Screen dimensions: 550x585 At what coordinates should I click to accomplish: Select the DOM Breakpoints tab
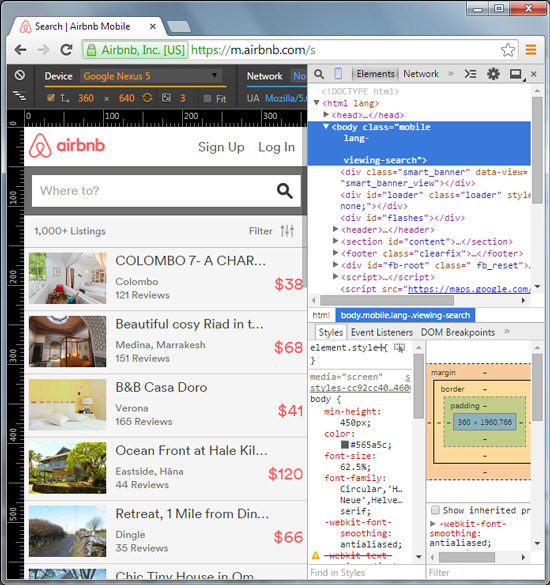pos(458,332)
